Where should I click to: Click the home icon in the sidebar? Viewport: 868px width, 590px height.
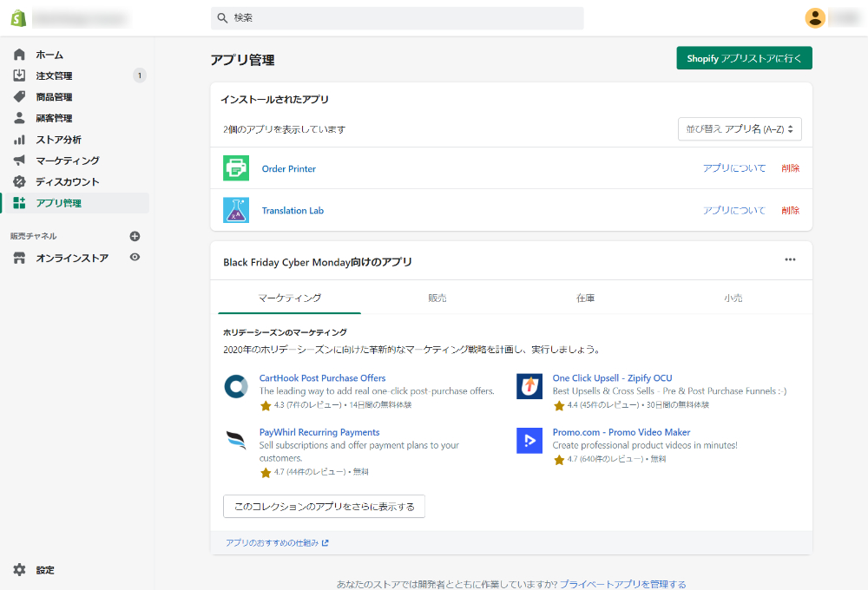click(x=19, y=55)
